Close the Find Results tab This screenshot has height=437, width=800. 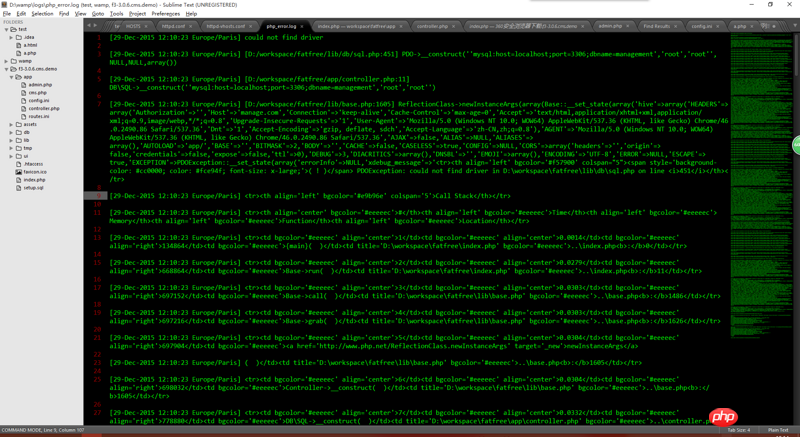click(676, 26)
